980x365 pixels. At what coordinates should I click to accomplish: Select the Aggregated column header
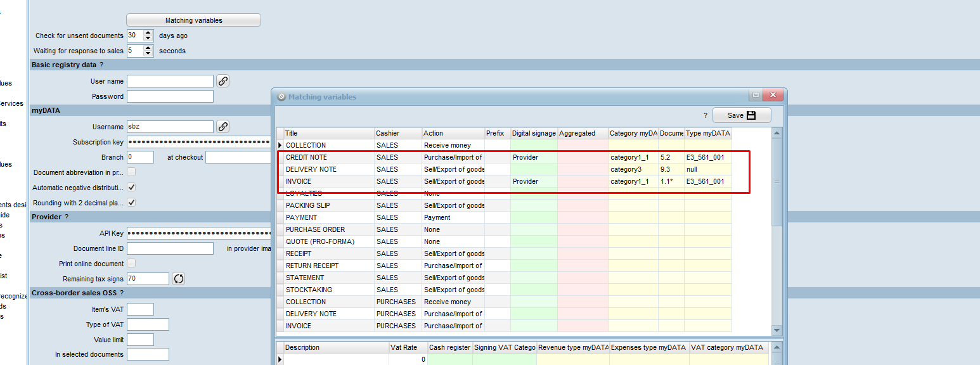583,133
